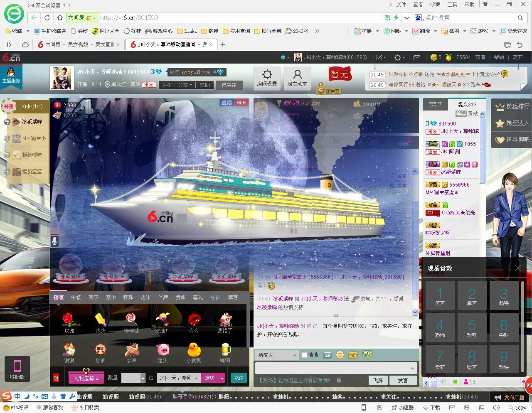Open 房间设置 room settings gear
The image size is (532, 413).
tap(267, 78)
